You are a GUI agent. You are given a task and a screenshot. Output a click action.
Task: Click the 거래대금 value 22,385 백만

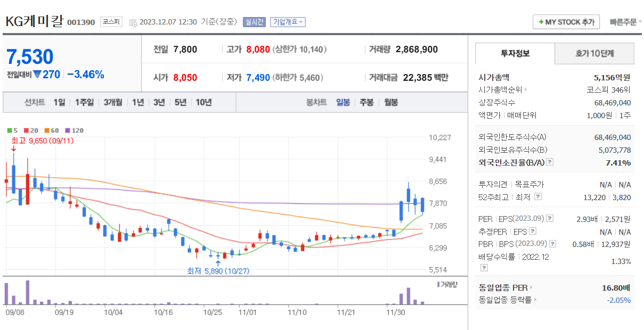coord(426,78)
